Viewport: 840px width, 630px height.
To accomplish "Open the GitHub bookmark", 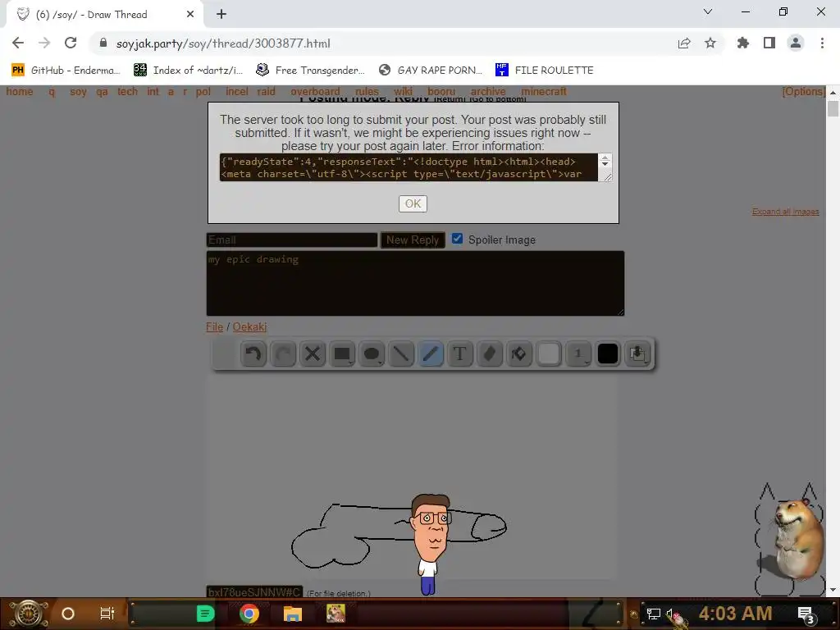I will (x=66, y=71).
